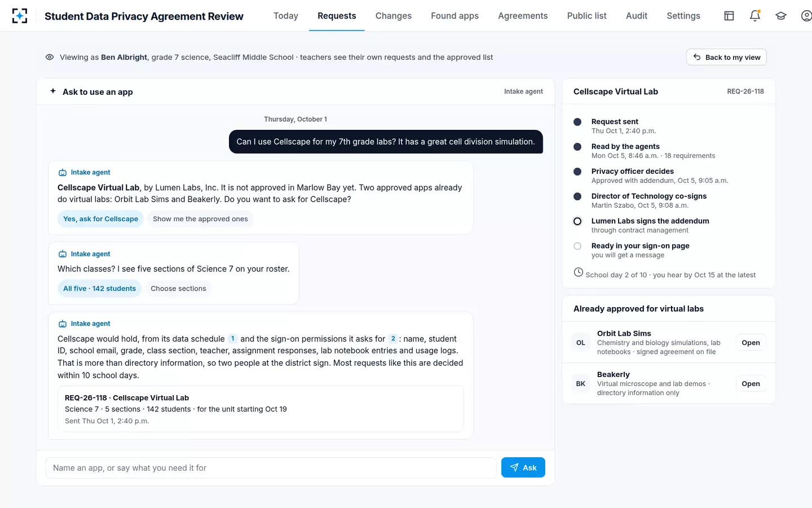Focus the 'Name an app' input field
Viewport: 812px width, 508px height.
click(271, 468)
